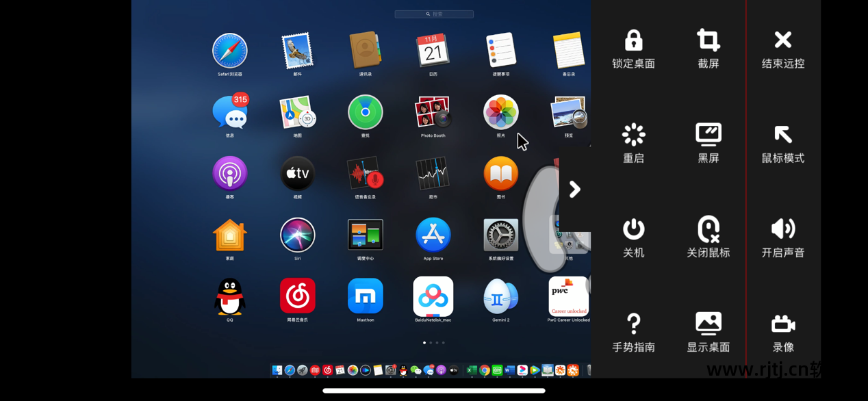Open the Calendar (日历) app in Launchpad
This screenshot has width=868, height=401.
[433, 51]
